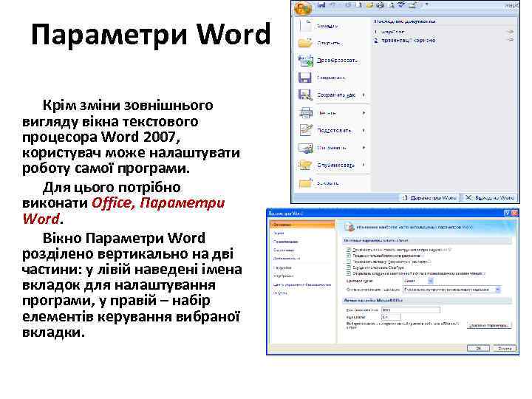532x399 pixels.
Task: Select Настройка tab in options dialog
Action: (282, 267)
